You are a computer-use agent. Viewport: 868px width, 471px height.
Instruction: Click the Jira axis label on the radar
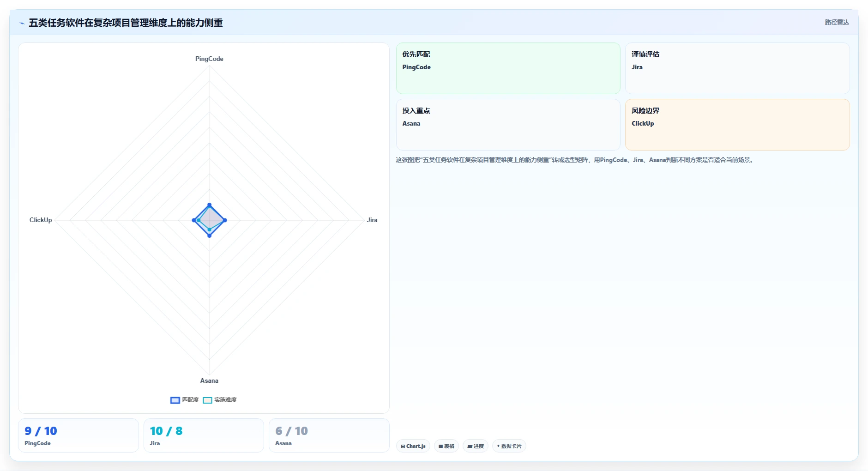pyautogui.click(x=372, y=220)
